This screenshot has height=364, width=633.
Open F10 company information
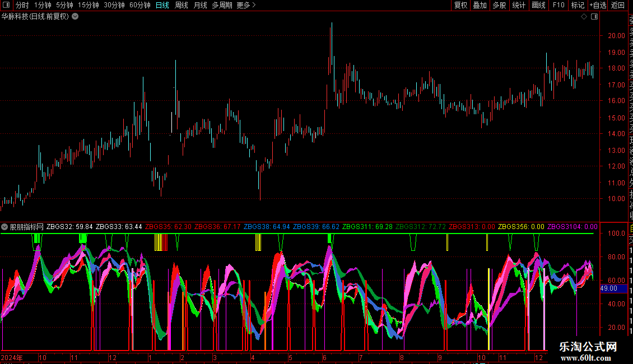click(x=558, y=5)
